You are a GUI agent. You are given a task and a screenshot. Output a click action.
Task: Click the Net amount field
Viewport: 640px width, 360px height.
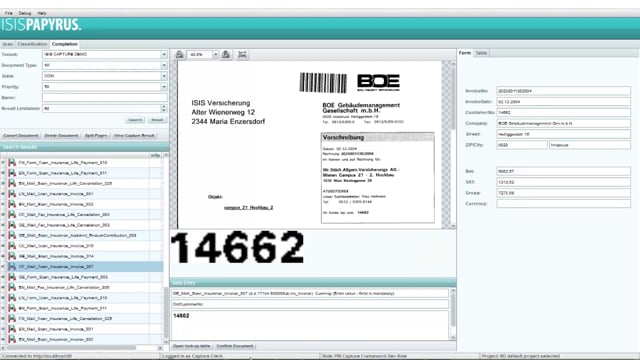(563, 171)
